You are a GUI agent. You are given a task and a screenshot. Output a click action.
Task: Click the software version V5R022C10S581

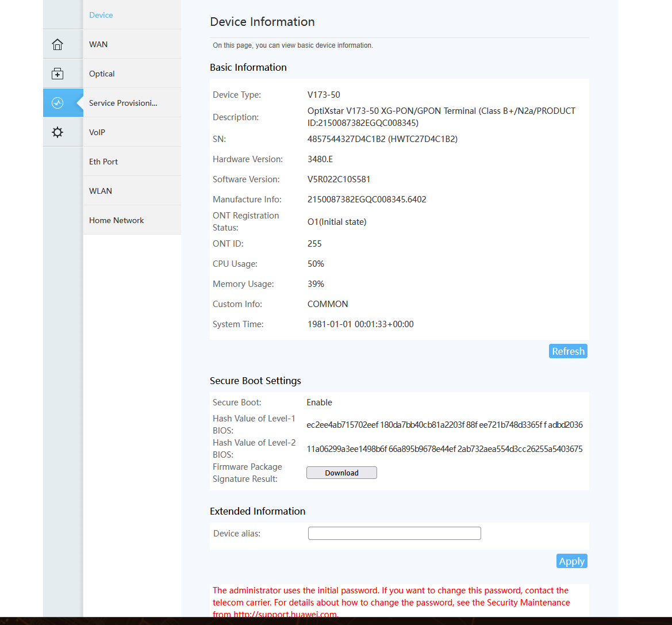[x=339, y=179]
